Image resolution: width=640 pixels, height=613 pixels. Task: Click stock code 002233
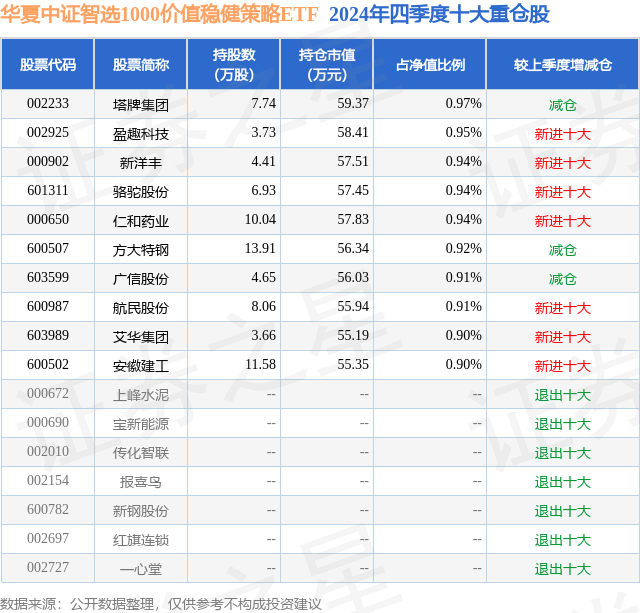pos(48,104)
